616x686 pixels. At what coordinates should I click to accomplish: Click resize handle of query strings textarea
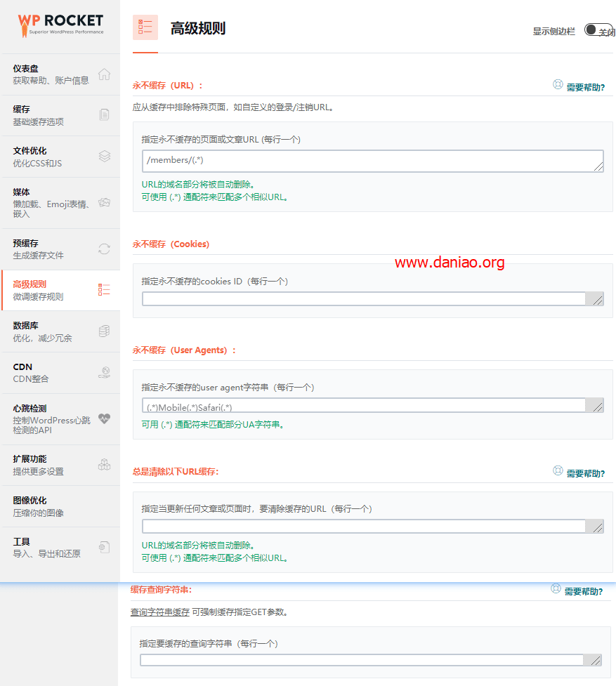point(596,661)
